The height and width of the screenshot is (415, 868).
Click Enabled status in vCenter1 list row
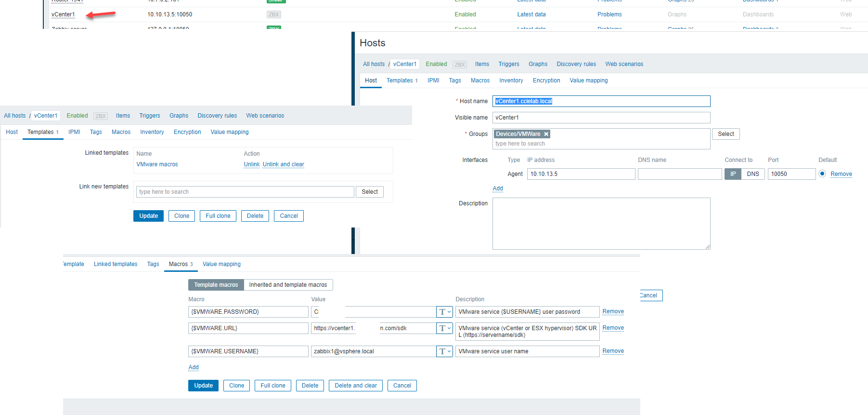pos(465,14)
